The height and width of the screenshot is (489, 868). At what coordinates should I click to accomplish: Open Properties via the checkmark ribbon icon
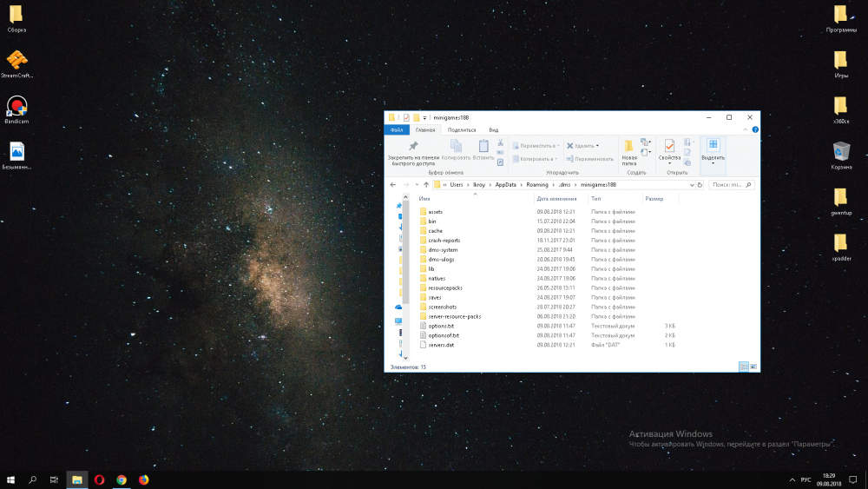(x=669, y=147)
